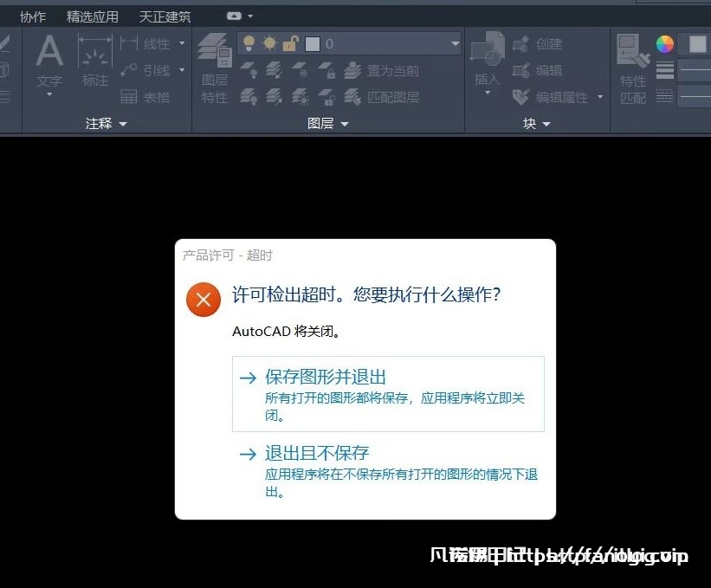Click the layer Lock icon with closed padlock
This screenshot has width=711, height=588.
coord(326,70)
